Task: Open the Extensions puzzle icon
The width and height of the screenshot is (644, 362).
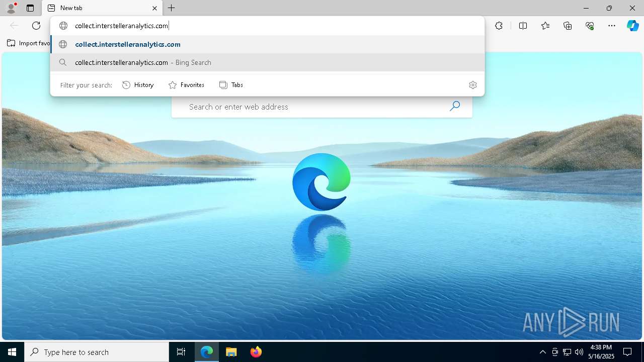Action: (x=499, y=26)
